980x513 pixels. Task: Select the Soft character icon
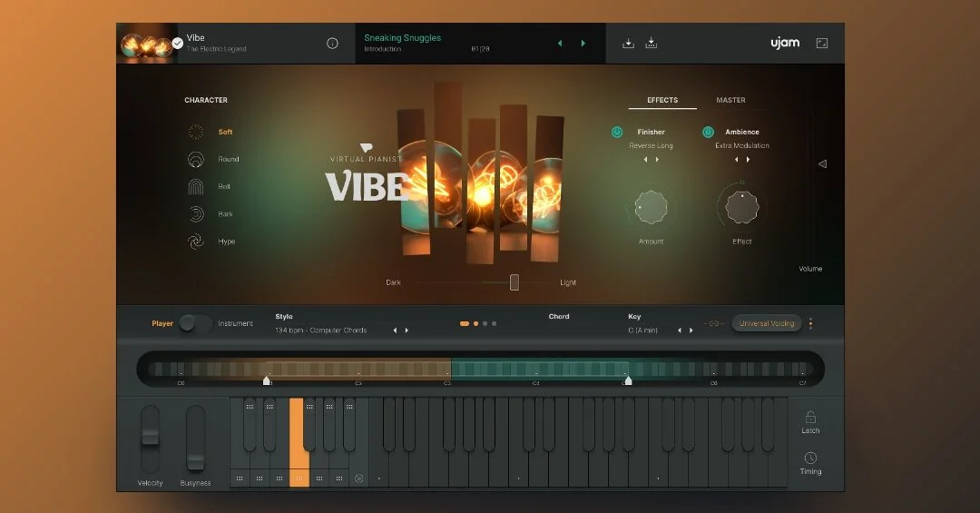pos(196,132)
